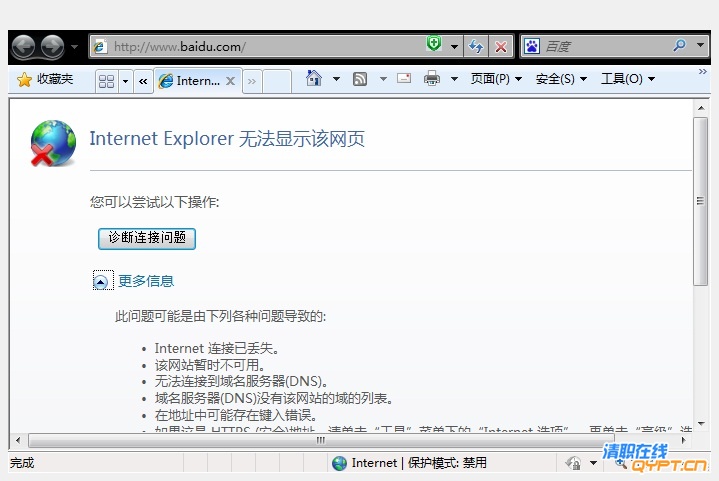Click the browser Back arrow button
Screen dimensions: 719x481
pos(23,47)
